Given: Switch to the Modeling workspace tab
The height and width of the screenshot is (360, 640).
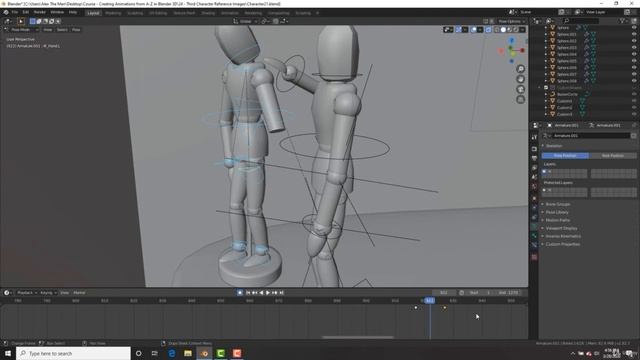Looking at the screenshot, I should point(113,13).
